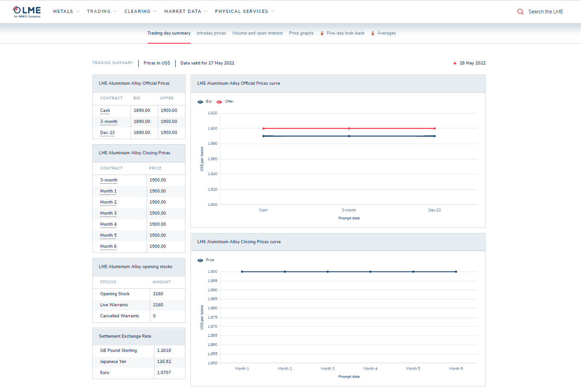
Task: Click the Search the LME field
Action: 545,12
